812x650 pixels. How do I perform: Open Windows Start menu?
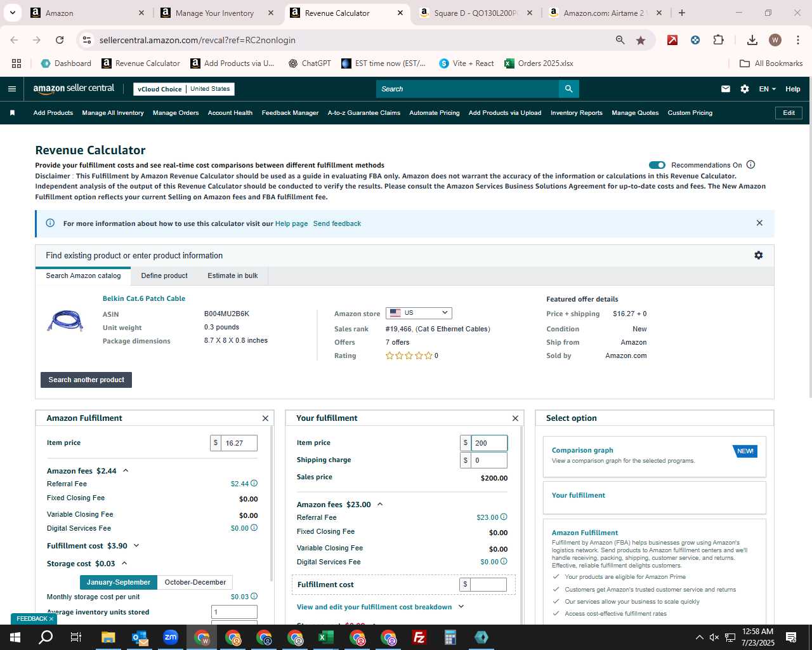pyautogui.click(x=15, y=637)
